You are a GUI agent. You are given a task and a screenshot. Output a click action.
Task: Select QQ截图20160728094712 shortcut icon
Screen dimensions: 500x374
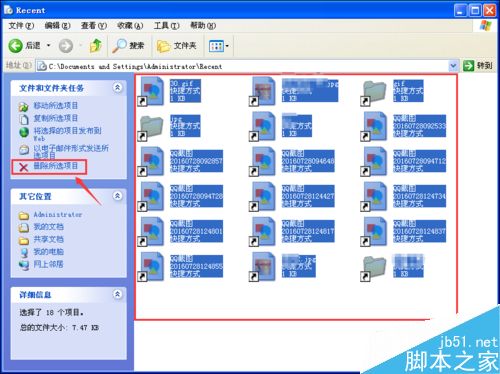coord(375,161)
